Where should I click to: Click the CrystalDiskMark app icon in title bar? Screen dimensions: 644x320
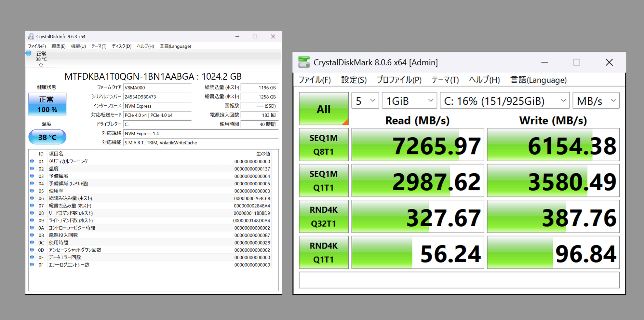[304, 62]
